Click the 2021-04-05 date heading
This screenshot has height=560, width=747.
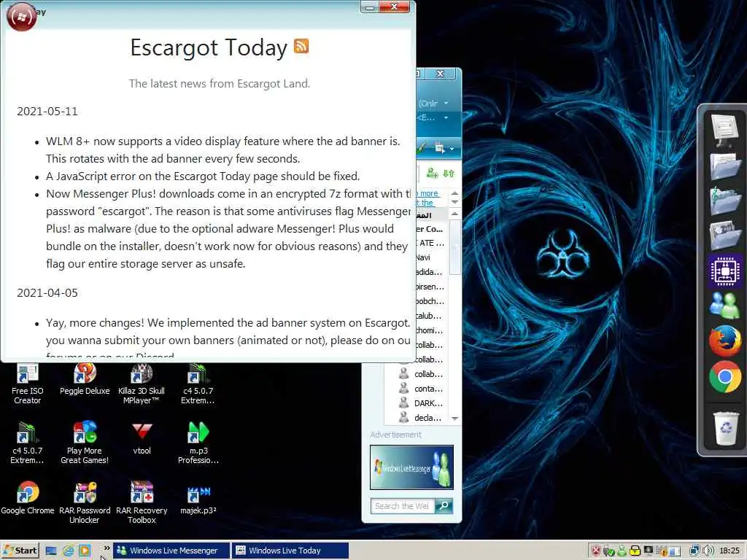tap(47, 293)
